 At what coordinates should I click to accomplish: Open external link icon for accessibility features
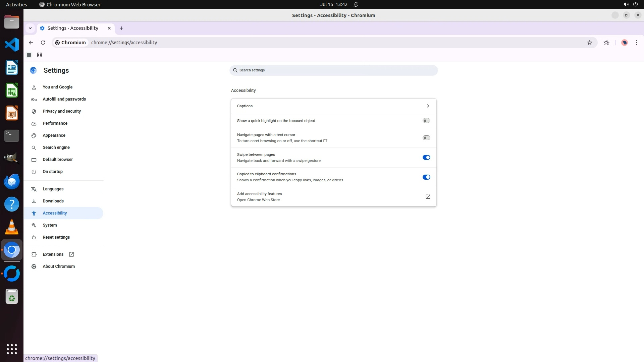click(428, 197)
